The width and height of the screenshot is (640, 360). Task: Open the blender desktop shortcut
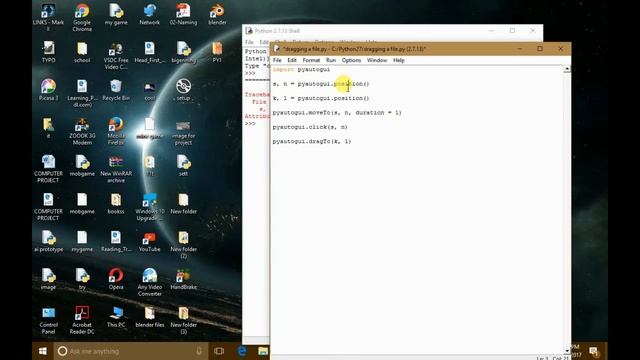tap(217, 14)
